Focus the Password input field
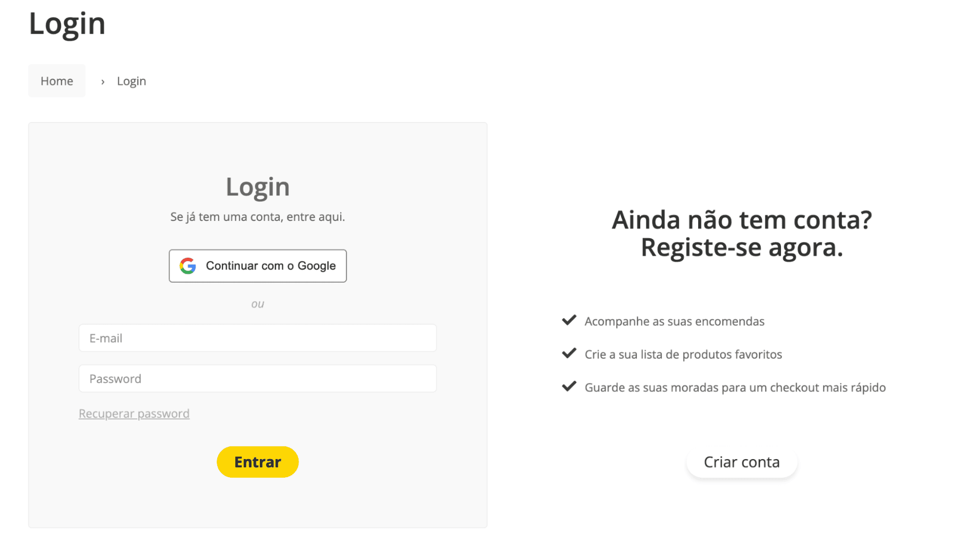Image resolution: width=980 pixels, height=559 pixels. [257, 378]
